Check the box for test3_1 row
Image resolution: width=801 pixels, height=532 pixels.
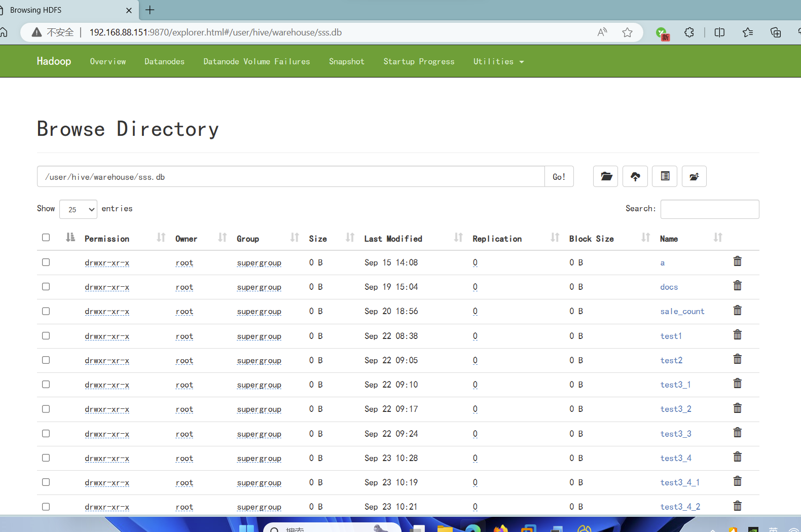pyautogui.click(x=46, y=385)
